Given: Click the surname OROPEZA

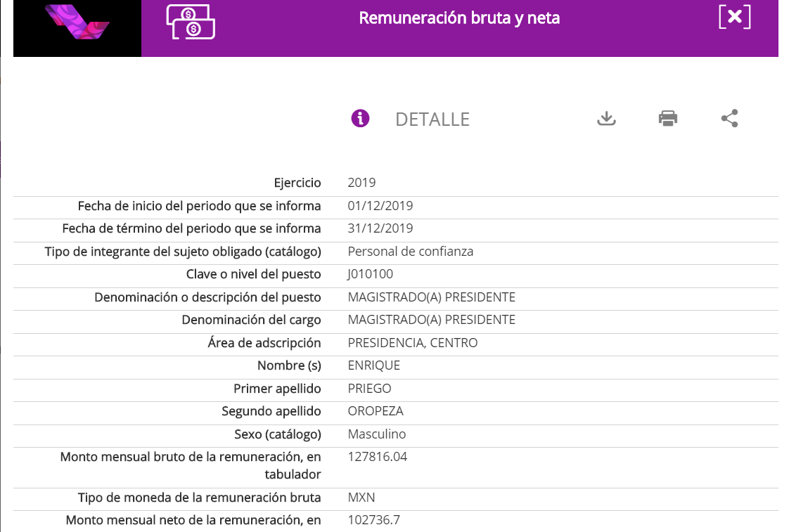Looking at the screenshot, I should [x=376, y=411].
